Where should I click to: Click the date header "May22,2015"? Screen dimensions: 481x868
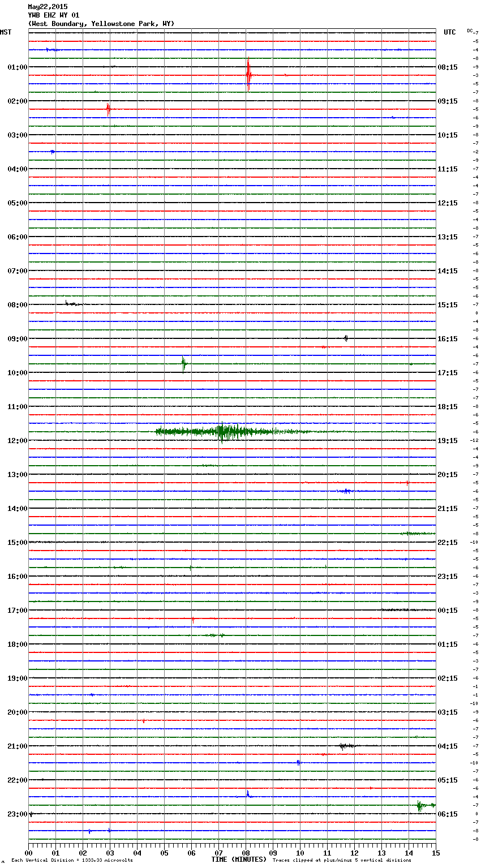coord(48,7)
